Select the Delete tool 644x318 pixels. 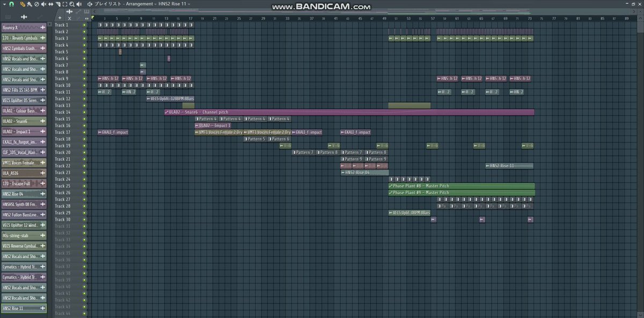[x=36, y=4]
